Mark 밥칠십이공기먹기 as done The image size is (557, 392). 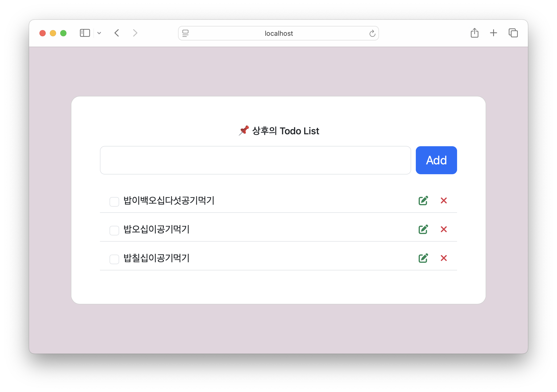114,259
